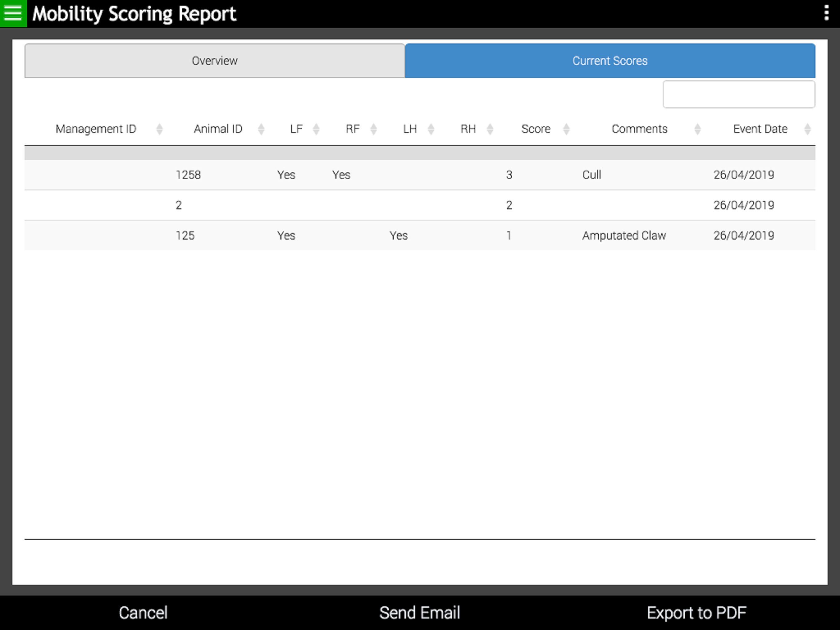
Task: Click RF Yes for animal 1258
Action: (341, 175)
